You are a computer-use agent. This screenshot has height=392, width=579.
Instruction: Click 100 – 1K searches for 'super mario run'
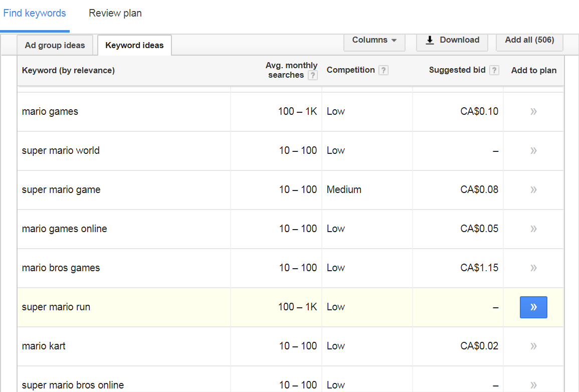point(298,307)
